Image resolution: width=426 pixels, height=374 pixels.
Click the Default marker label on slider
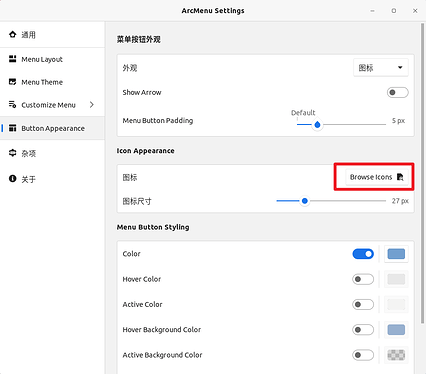point(303,113)
